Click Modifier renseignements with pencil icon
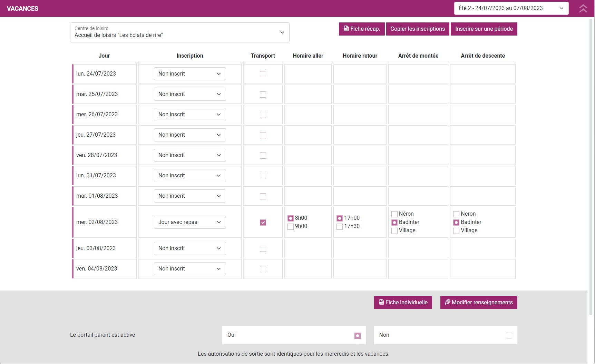The image size is (595, 364). click(478, 303)
